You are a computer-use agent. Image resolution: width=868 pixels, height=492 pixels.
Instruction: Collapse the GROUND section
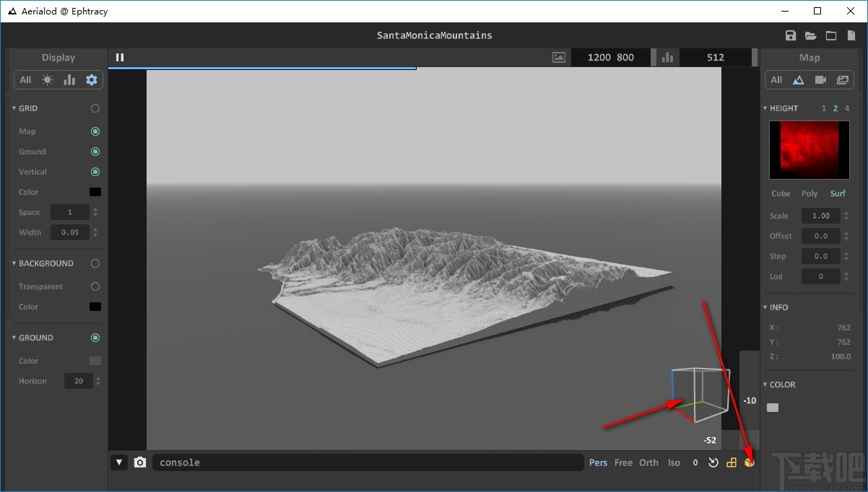pyautogui.click(x=14, y=338)
